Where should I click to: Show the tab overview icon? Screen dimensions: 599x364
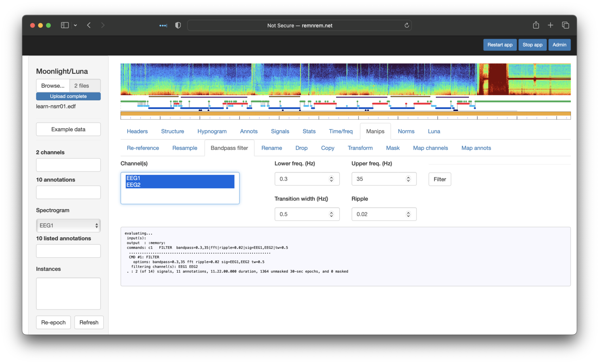566,25
